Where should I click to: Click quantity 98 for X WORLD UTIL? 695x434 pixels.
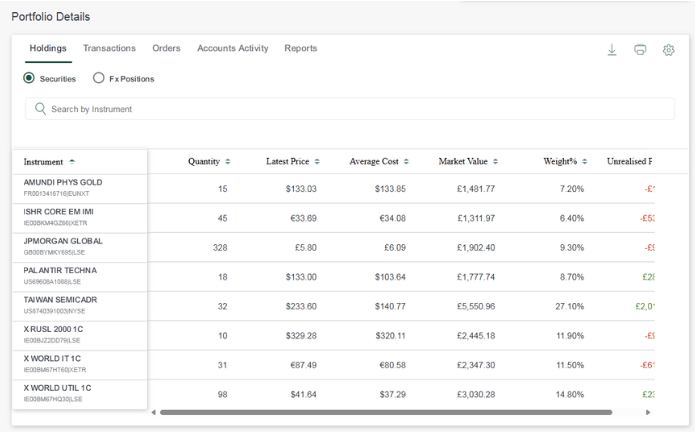223,394
